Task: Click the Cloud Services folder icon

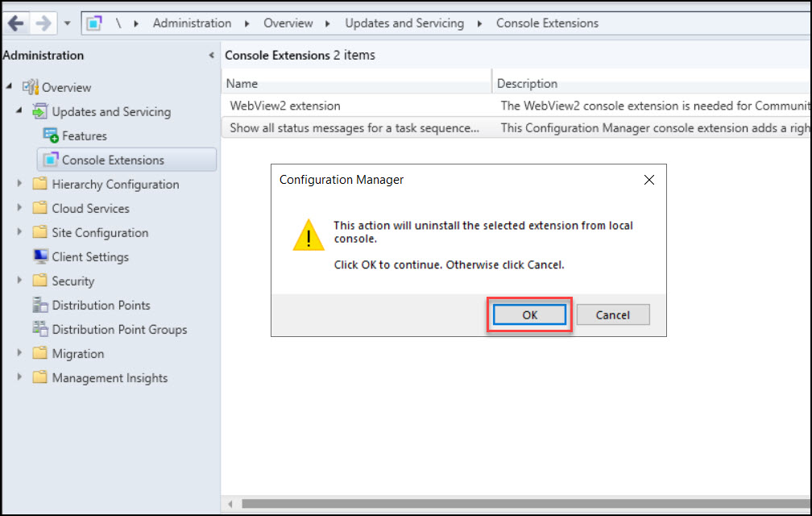Action: [40, 208]
